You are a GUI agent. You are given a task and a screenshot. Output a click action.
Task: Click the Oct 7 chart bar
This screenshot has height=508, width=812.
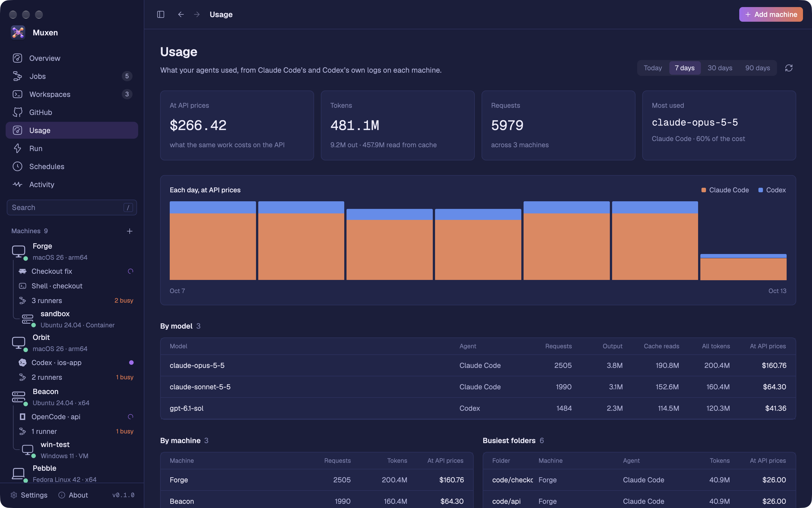point(213,240)
